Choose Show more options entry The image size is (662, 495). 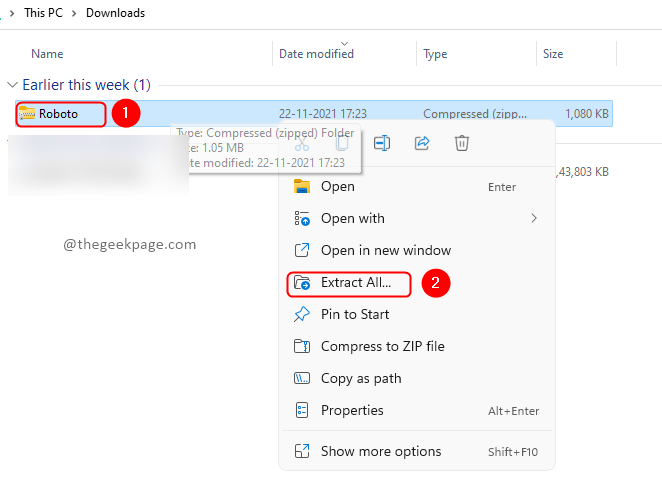[379, 451]
